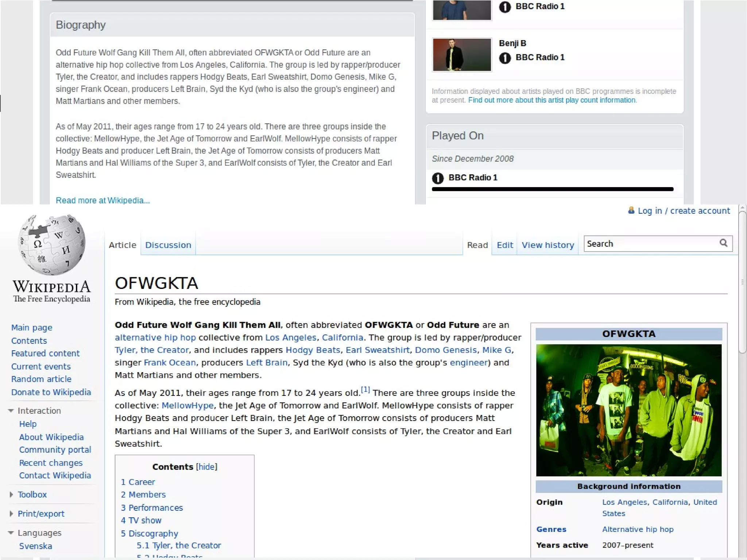747x560 pixels.
Task: Click the Wikipedia globe logo
Action: tap(52, 245)
